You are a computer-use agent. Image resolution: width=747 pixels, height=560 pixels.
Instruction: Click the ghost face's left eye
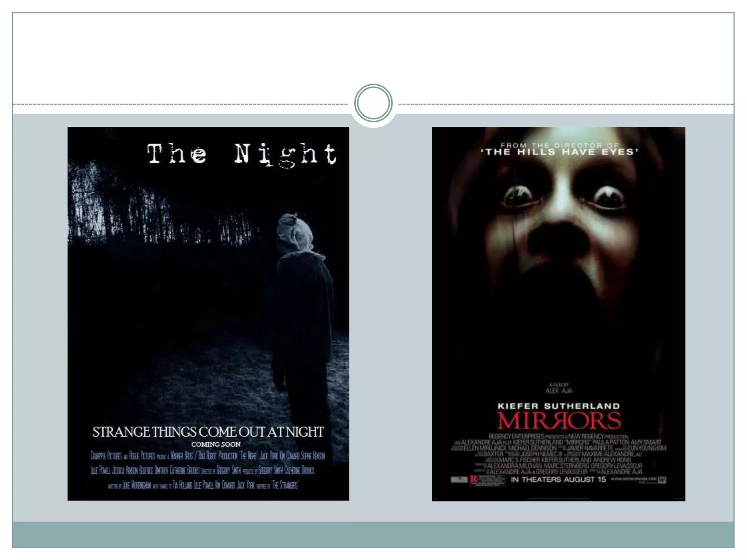tap(517, 196)
